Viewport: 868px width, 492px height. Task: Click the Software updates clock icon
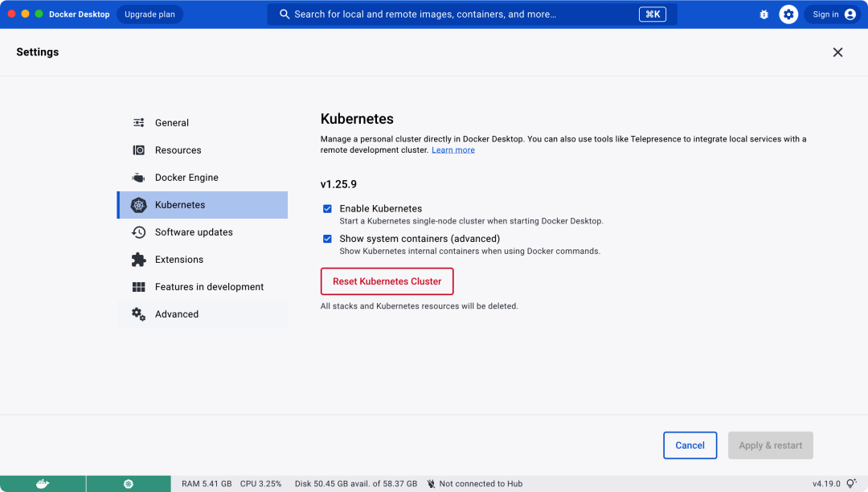[139, 232]
